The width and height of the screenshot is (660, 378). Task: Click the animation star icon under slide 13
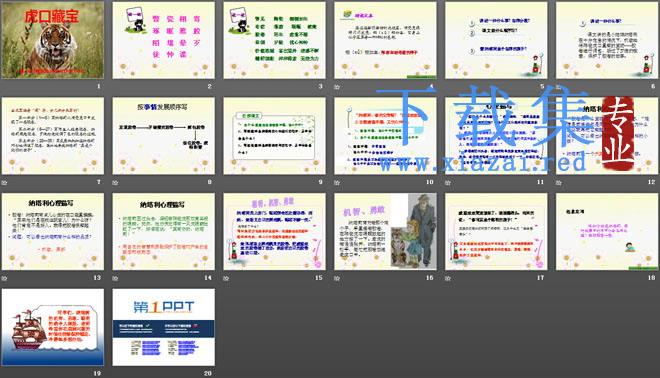5,278
